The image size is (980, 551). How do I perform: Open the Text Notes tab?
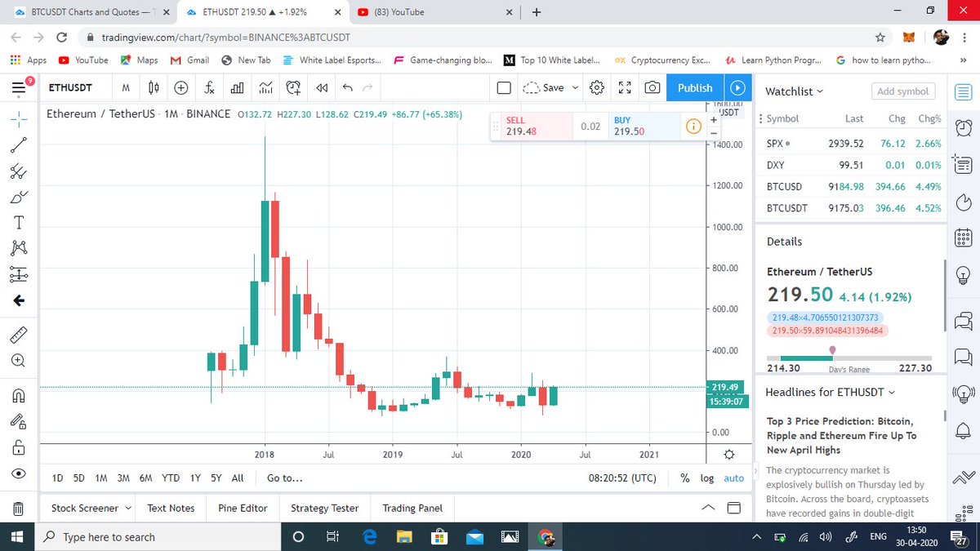point(171,508)
